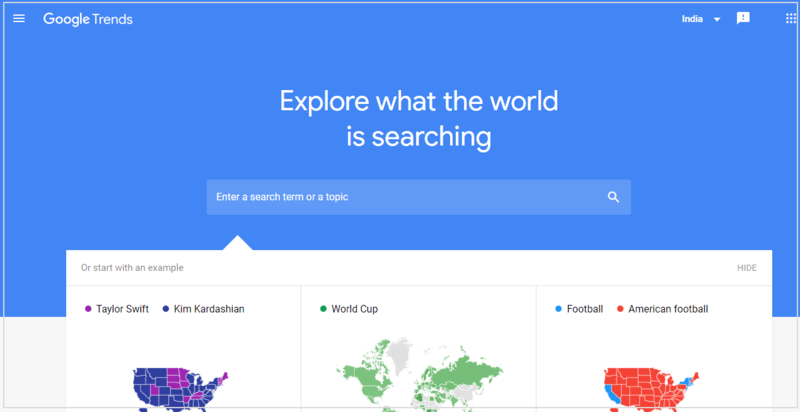Click the search magnifier icon

tap(613, 197)
